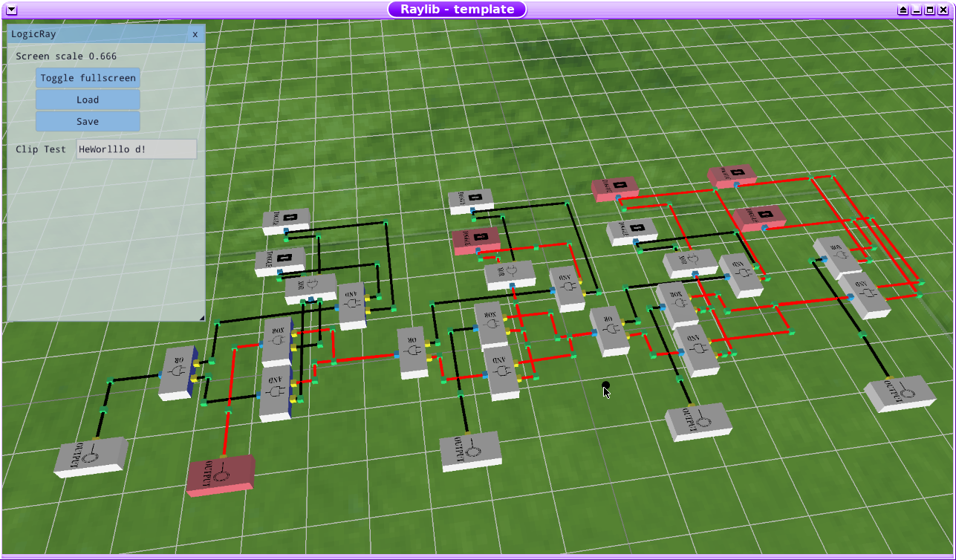Select the AND gate beside the third circuit's top XOR
The image size is (956, 560).
tap(742, 275)
